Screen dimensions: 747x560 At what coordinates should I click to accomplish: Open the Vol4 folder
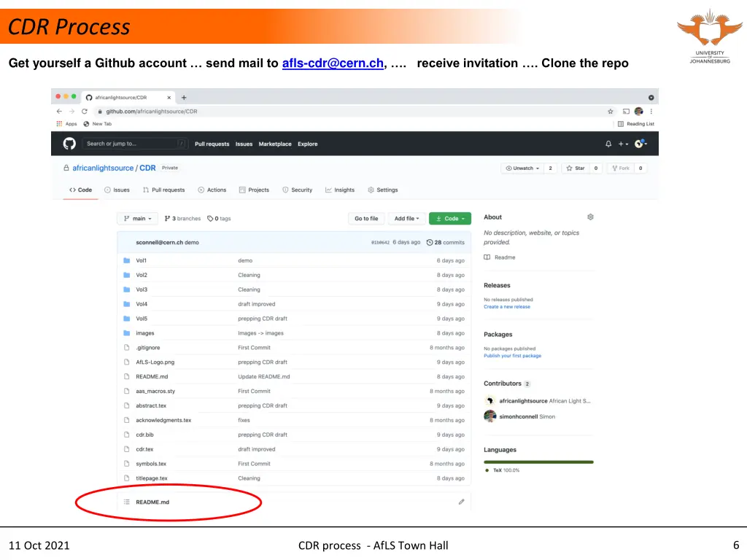(x=142, y=304)
